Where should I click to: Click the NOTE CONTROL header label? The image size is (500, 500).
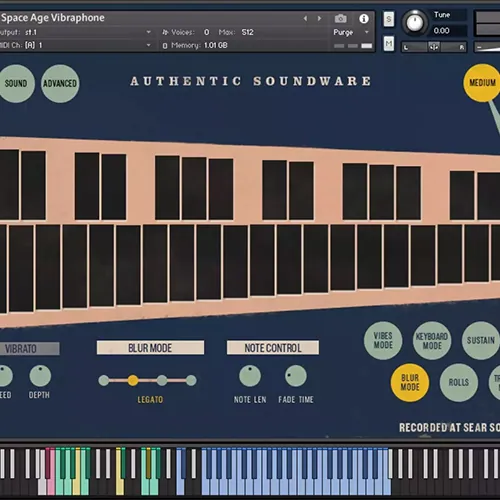[273, 348]
